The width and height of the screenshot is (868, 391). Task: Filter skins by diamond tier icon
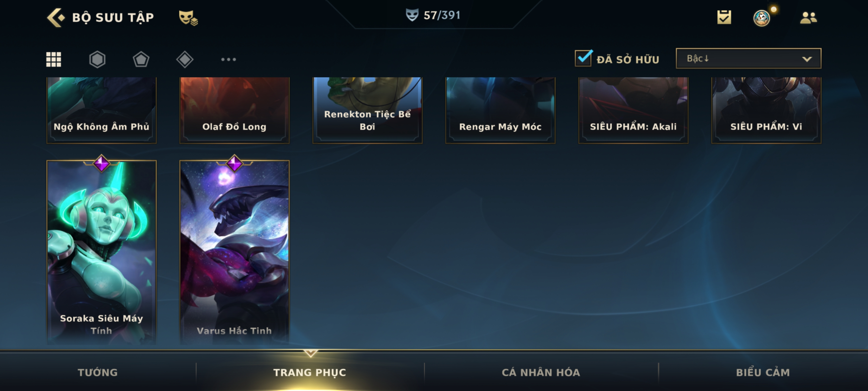185,59
